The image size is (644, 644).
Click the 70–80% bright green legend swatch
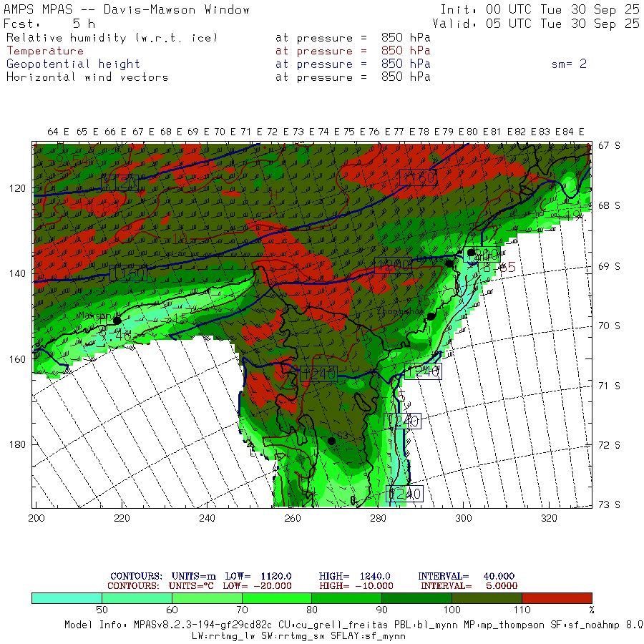point(277,598)
